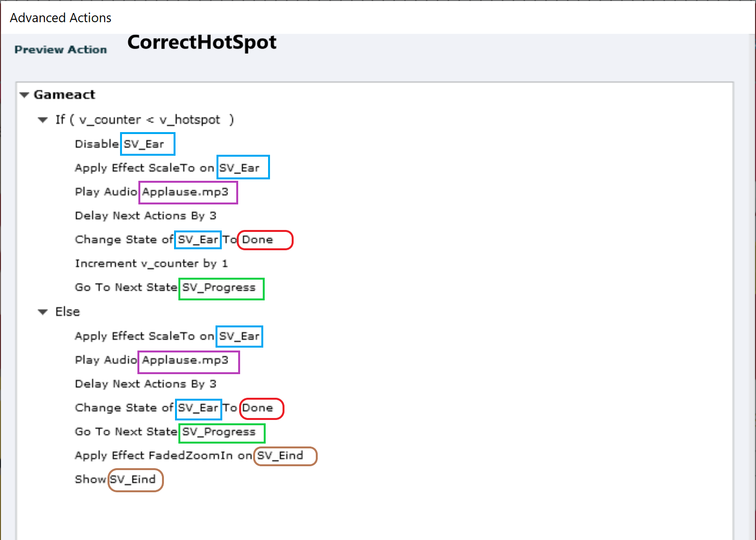Select Play Audio Applause.mp3 in the Else branch
This screenshot has width=756, height=540.
(151, 360)
